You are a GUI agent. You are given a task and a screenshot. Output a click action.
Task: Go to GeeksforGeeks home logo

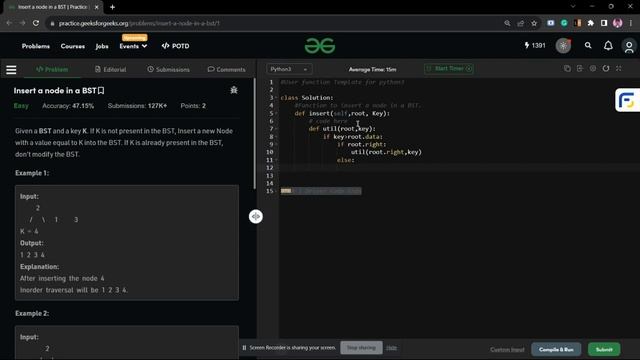[320, 46]
